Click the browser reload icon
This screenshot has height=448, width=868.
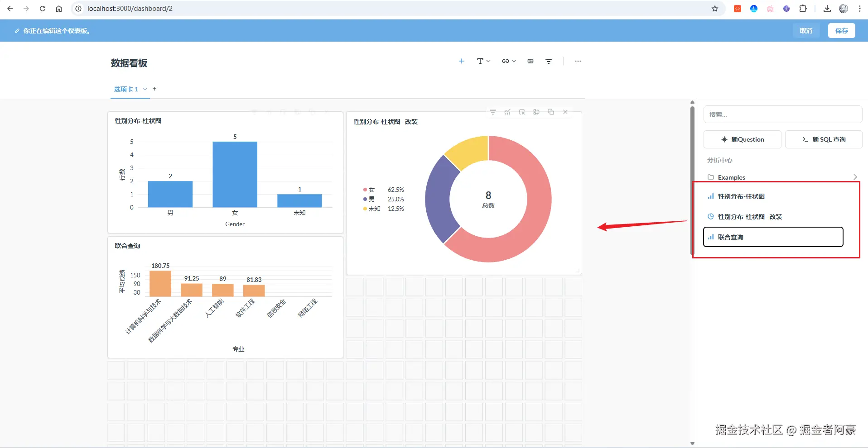[x=43, y=9]
